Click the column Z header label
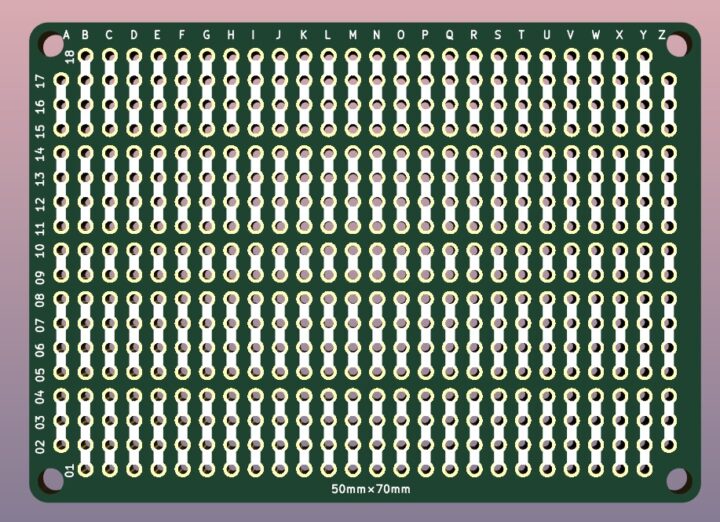Screen dimensions: 720x522 coord(661,36)
